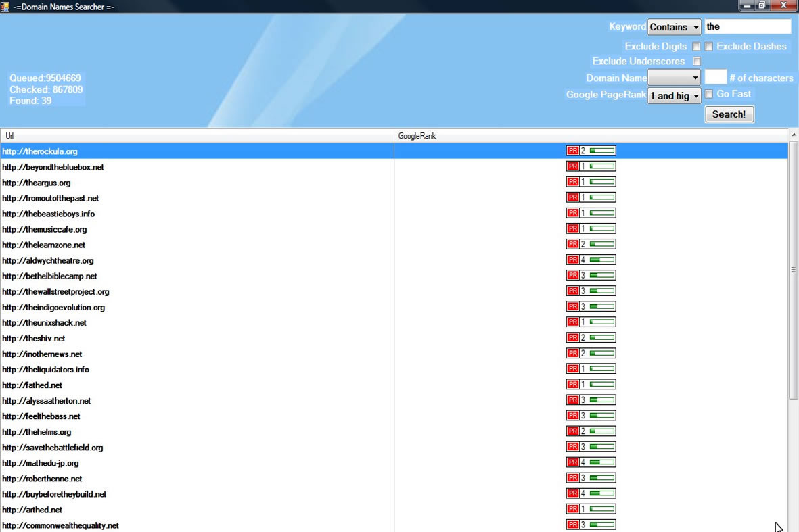Click the PageRank badge for roberthenne.net
Image resolution: width=799 pixels, height=532 pixels.
pos(591,478)
